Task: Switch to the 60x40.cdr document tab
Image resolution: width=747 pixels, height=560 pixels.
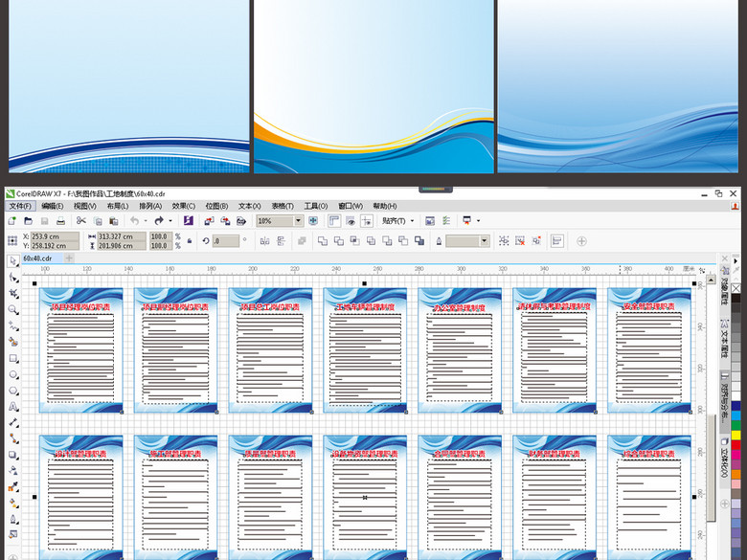Action: coord(36,258)
